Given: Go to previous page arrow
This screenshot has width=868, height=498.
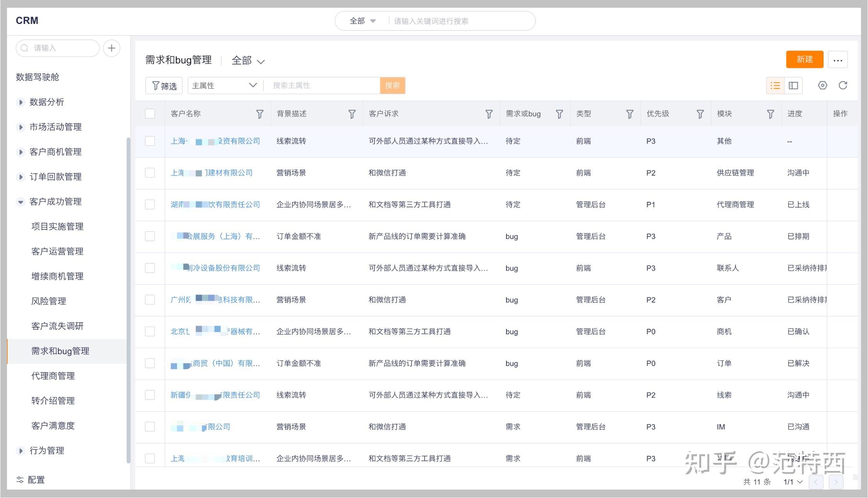Looking at the screenshot, I should coord(816,482).
